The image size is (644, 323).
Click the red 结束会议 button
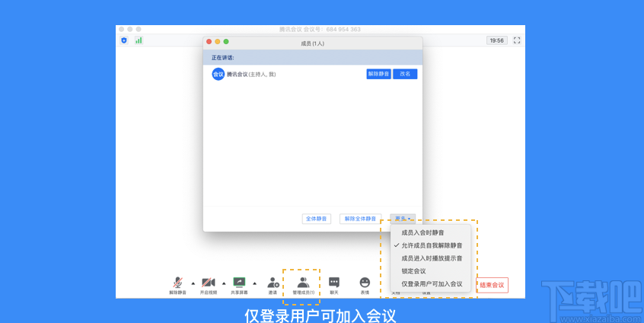492,285
